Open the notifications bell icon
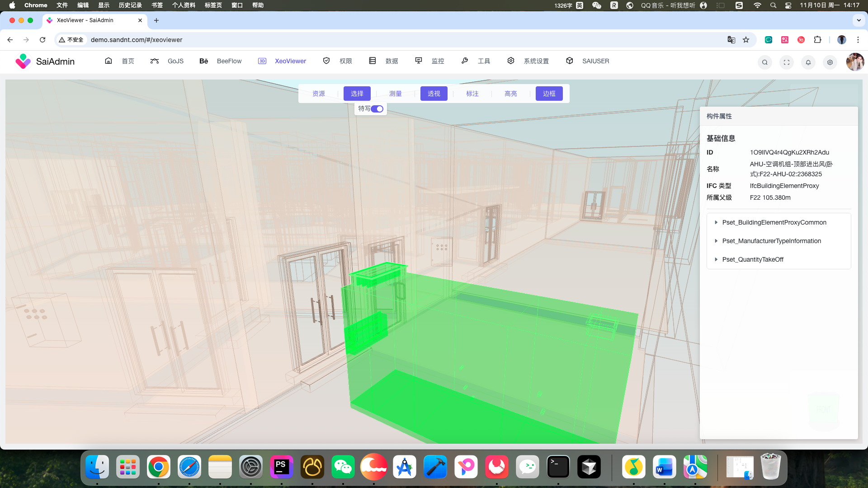The width and height of the screenshot is (868, 488). 808,62
